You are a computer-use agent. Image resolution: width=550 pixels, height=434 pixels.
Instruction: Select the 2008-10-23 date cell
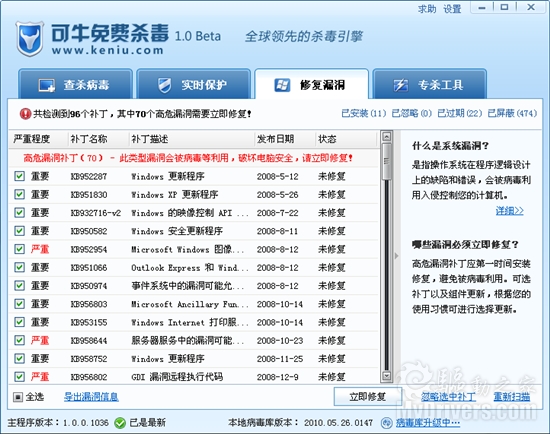pyautogui.click(x=280, y=341)
